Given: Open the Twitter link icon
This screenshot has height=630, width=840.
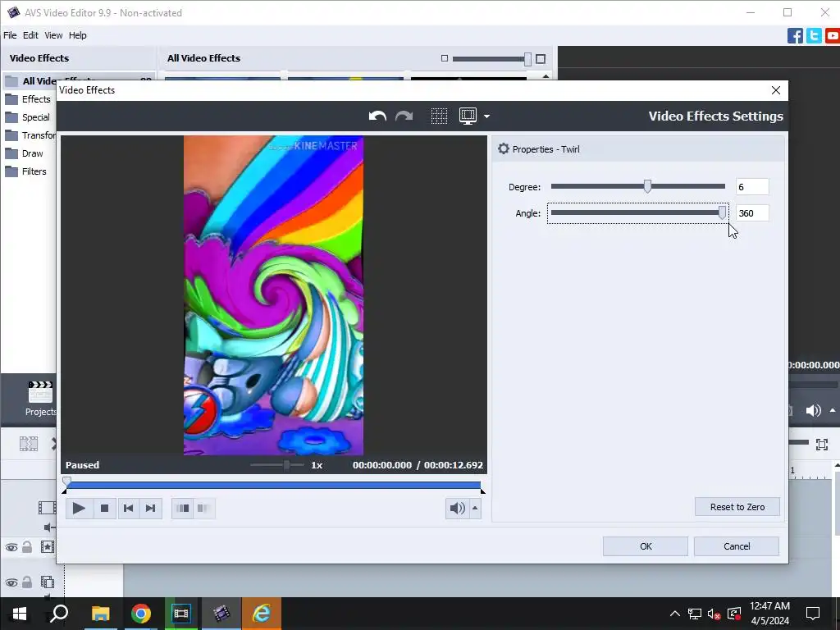Looking at the screenshot, I should pos(814,36).
